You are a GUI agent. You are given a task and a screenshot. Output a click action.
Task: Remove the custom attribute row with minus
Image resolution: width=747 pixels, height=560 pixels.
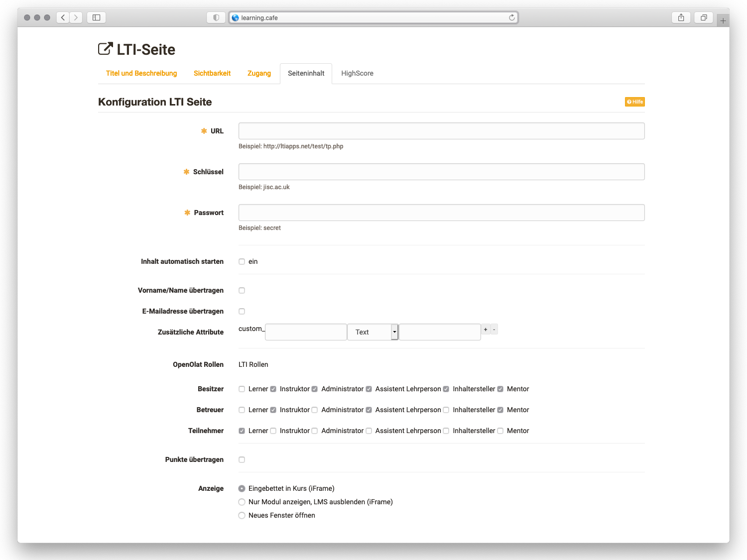[494, 330]
